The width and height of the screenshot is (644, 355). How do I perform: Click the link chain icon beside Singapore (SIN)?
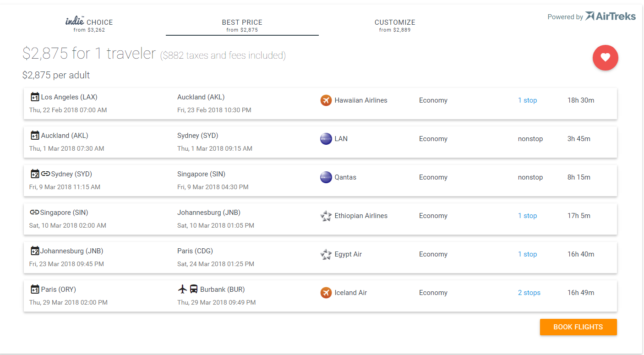point(34,213)
